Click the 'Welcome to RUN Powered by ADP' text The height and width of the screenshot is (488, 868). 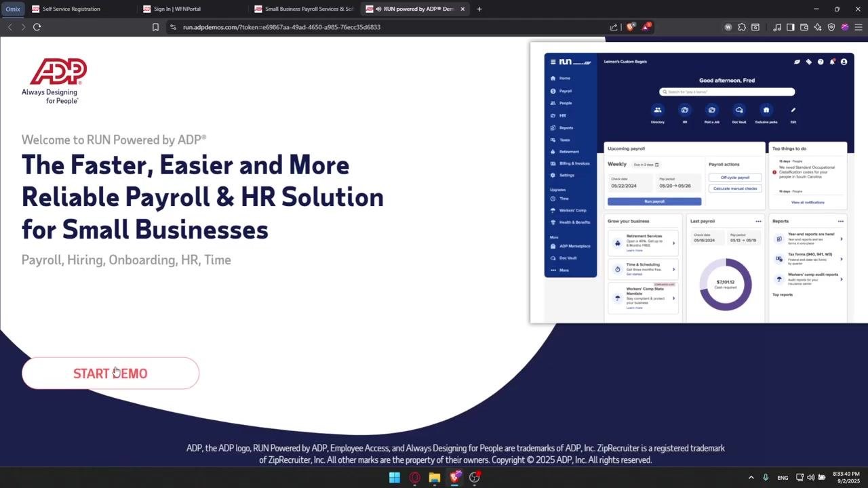[x=114, y=140]
